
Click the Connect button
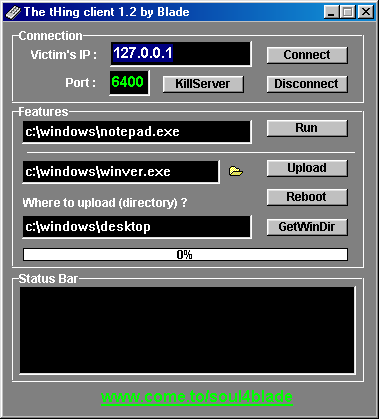[x=307, y=55]
